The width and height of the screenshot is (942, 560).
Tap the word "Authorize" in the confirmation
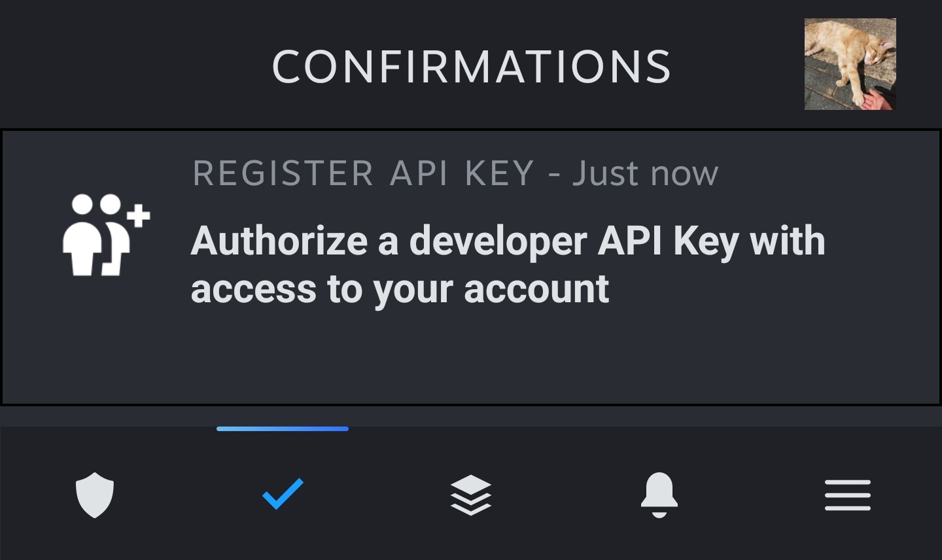click(279, 241)
